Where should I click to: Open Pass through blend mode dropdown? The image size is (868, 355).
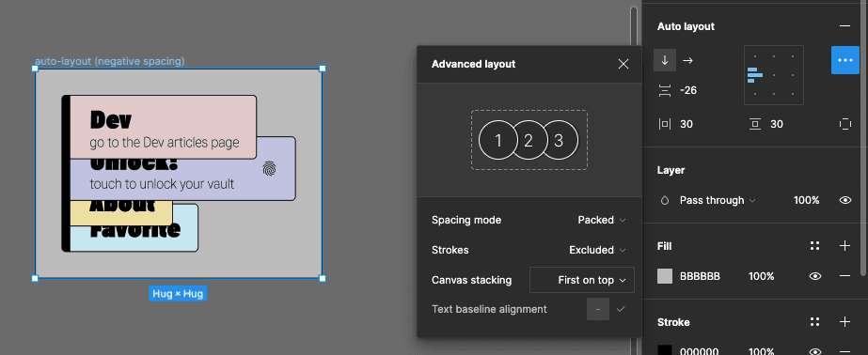pos(718,200)
